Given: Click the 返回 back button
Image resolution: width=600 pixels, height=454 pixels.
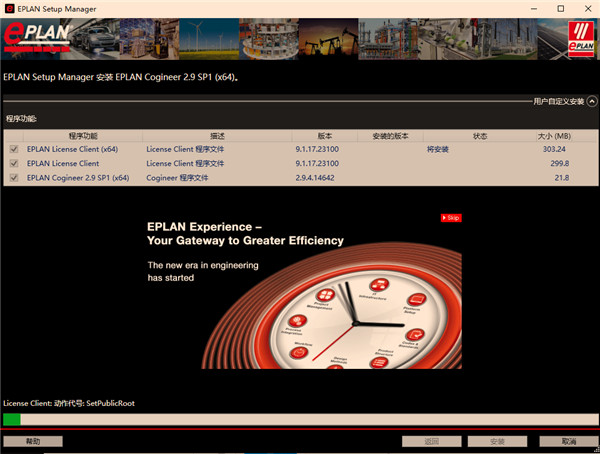Looking at the screenshot, I should 431,441.
